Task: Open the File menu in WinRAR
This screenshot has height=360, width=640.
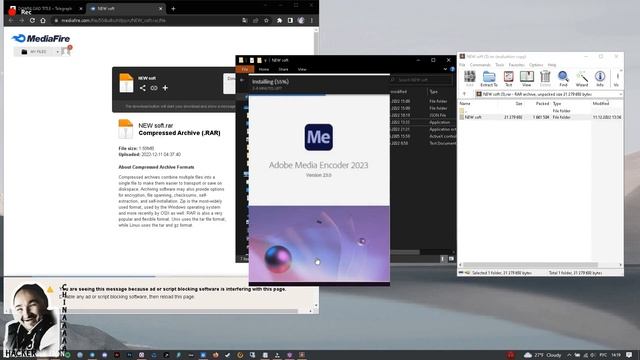Action: (462, 65)
